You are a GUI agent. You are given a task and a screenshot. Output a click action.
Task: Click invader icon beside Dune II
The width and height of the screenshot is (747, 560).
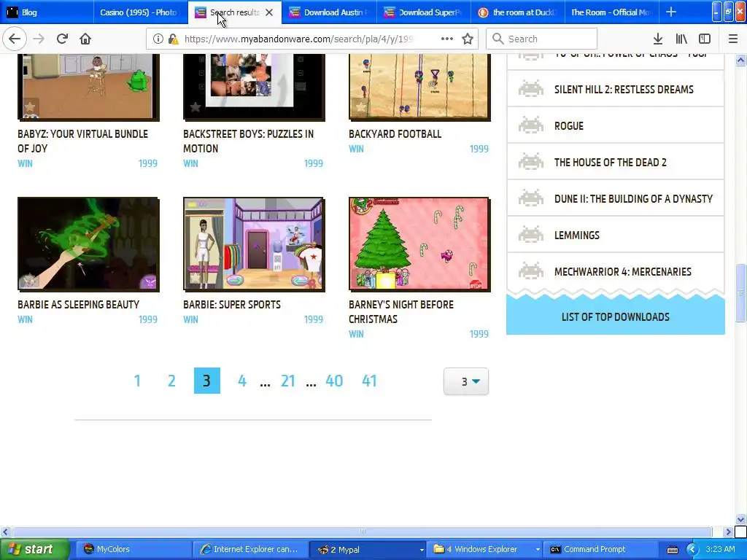[x=531, y=198]
